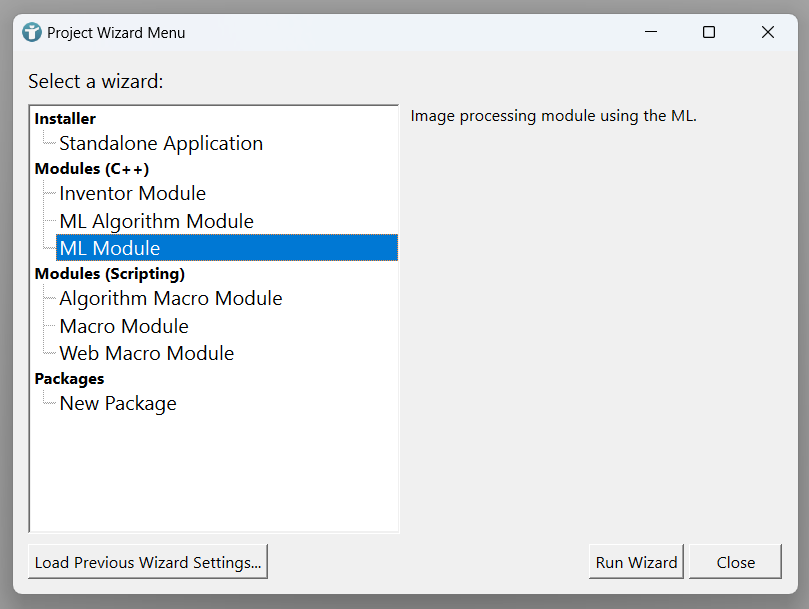Click the ML image processing description text
Screen dimensions: 809x609
point(553,116)
